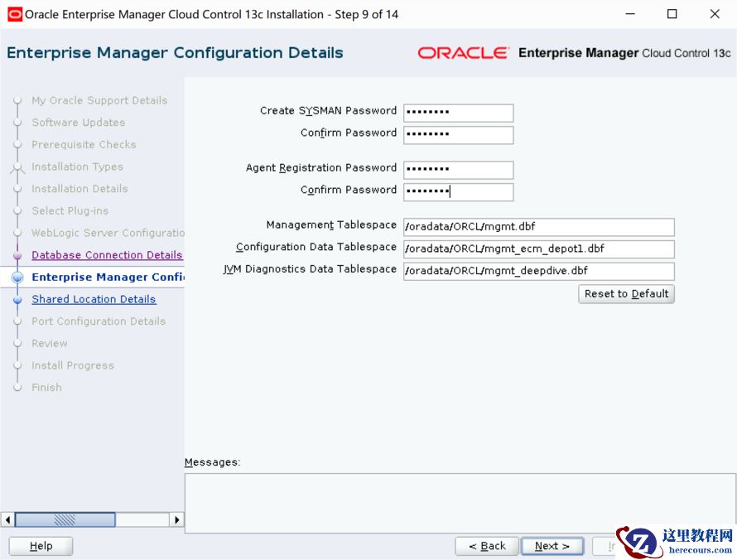This screenshot has width=737, height=560.
Task: Click the Select Plug-ins step
Action: pyautogui.click(x=70, y=211)
